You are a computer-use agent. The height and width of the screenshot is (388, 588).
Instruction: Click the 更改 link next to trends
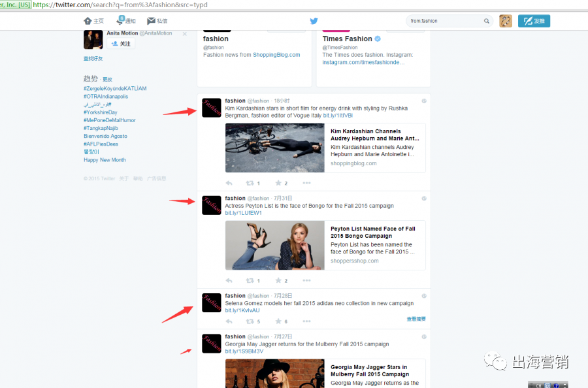107,80
